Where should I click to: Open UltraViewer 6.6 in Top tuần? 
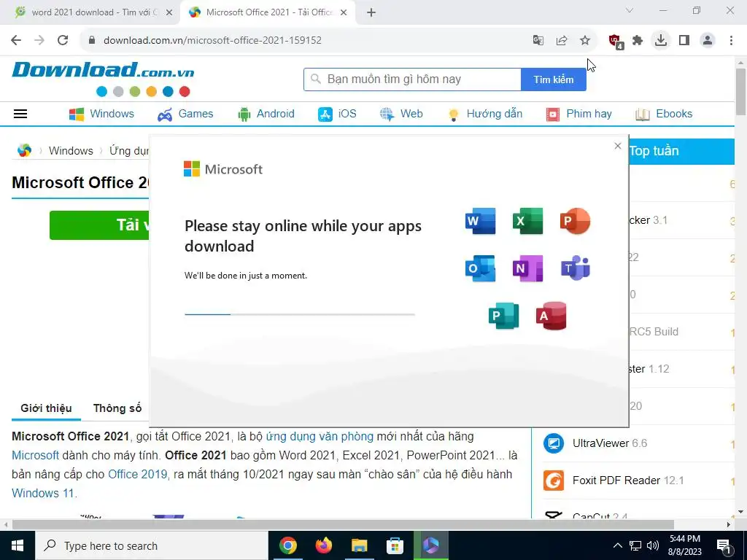[x=610, y=443]
